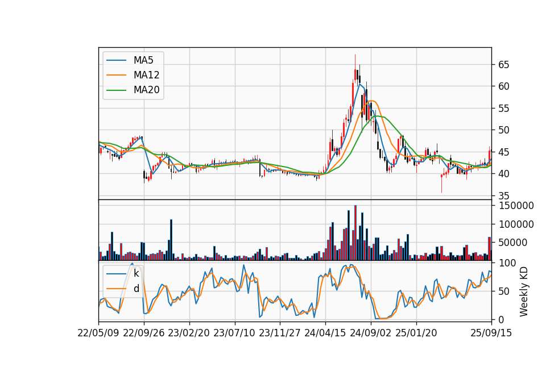Image resolution: width=546 pixels, height=392 pixels.
Task: Click the 24/09/02 date tick label
Action: (370, 333)
